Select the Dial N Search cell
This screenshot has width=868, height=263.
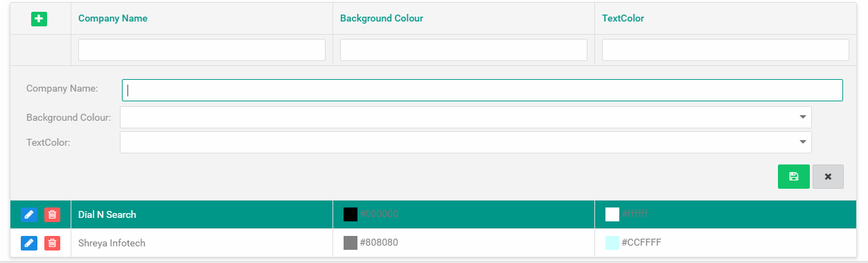[202, 214]
